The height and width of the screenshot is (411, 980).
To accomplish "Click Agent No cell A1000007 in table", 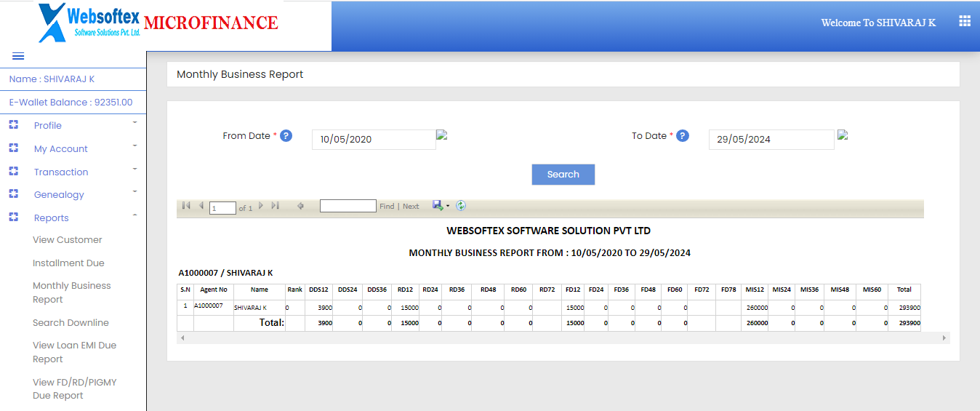I will (214, 308).
